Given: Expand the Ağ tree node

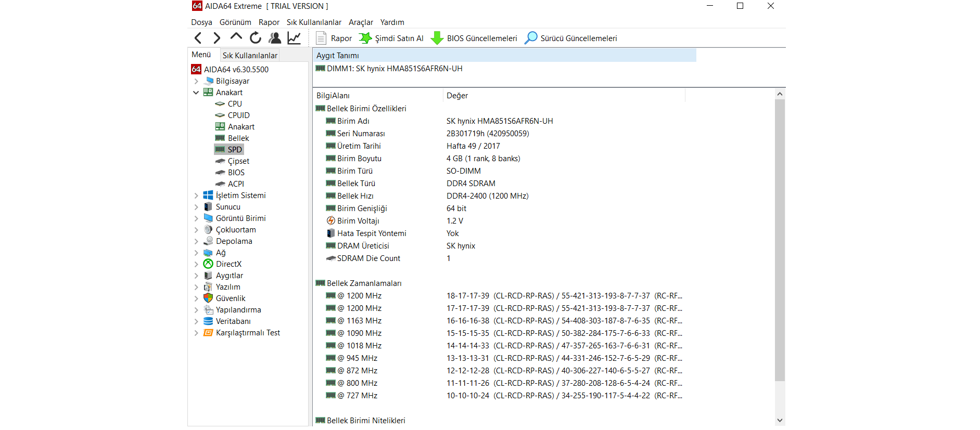Looking at the screenshot, I should pyautogui.click(x=196, y=253).
